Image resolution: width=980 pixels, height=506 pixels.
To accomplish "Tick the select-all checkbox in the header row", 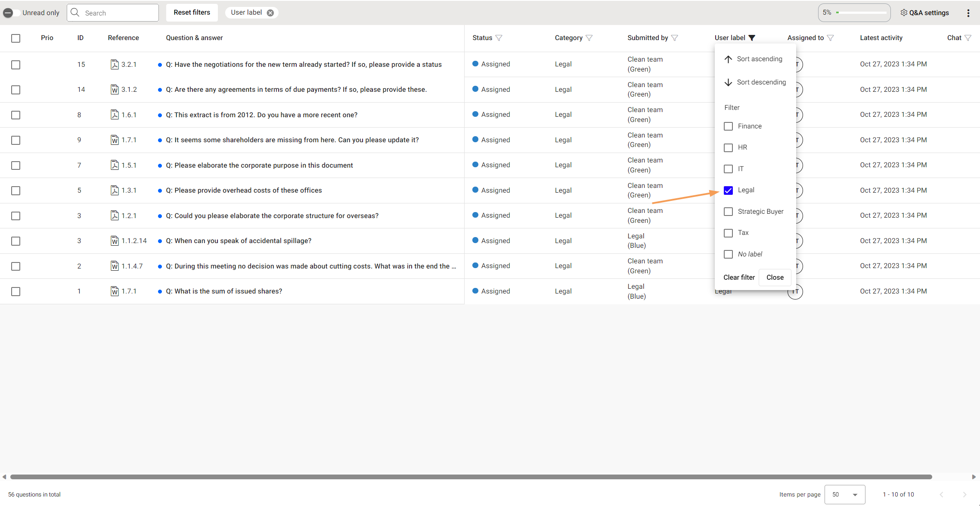I will (x=16, y=38).
